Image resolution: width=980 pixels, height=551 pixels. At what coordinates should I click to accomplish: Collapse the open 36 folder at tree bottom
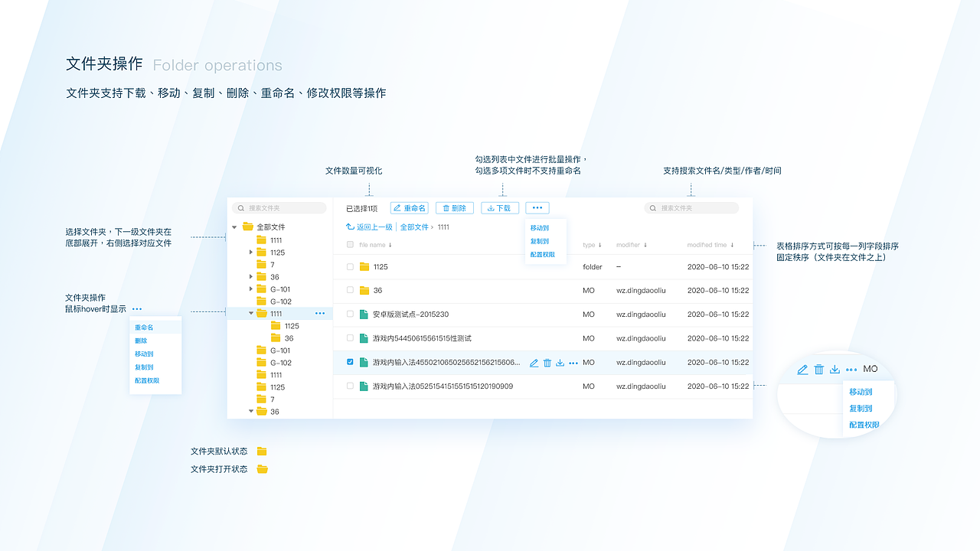[251, 412]
